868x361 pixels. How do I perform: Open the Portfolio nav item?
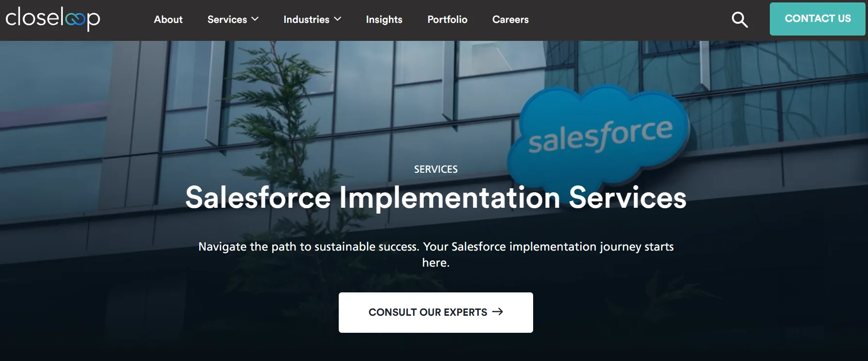click(447, 19)
